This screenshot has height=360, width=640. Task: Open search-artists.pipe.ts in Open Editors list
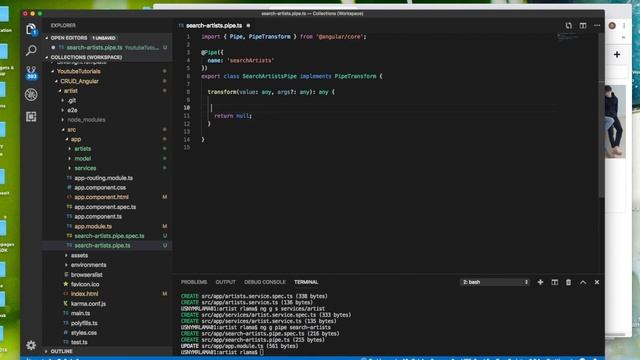108,48
